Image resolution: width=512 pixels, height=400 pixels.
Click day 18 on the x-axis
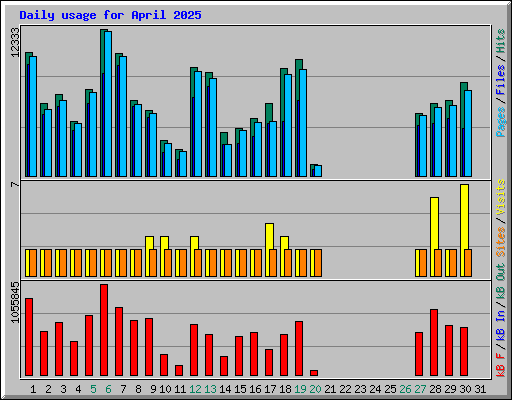285,389
